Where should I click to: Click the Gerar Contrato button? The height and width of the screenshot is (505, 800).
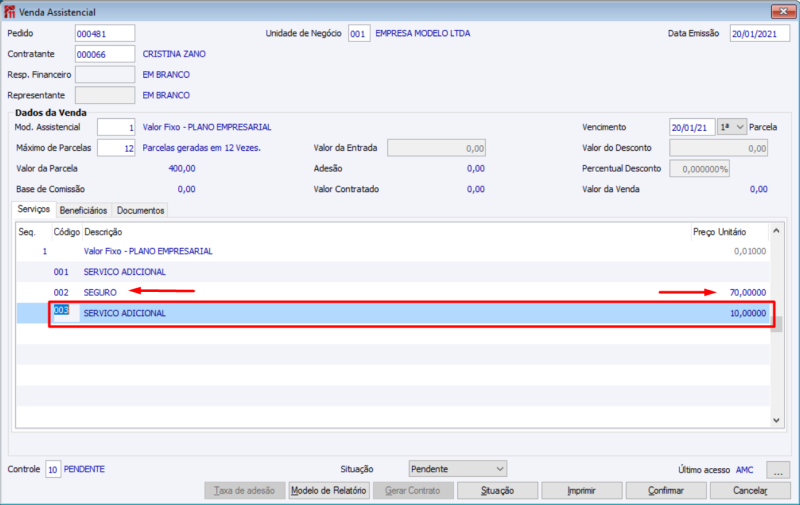413,491
